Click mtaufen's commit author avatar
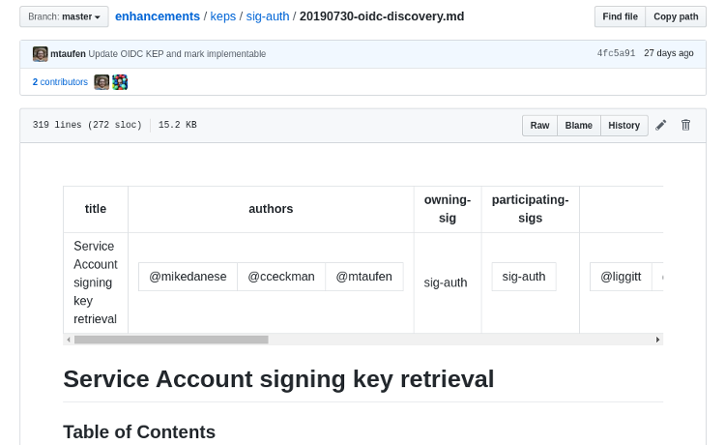Screen dimensions: 725x445 tap(40, 54)
